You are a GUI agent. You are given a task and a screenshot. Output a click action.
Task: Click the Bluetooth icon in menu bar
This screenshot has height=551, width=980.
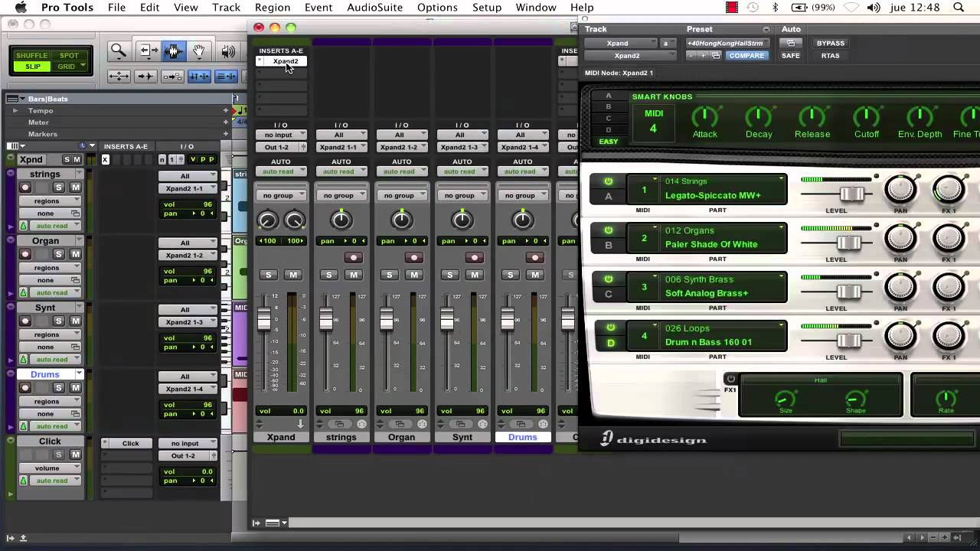(775, 8)
